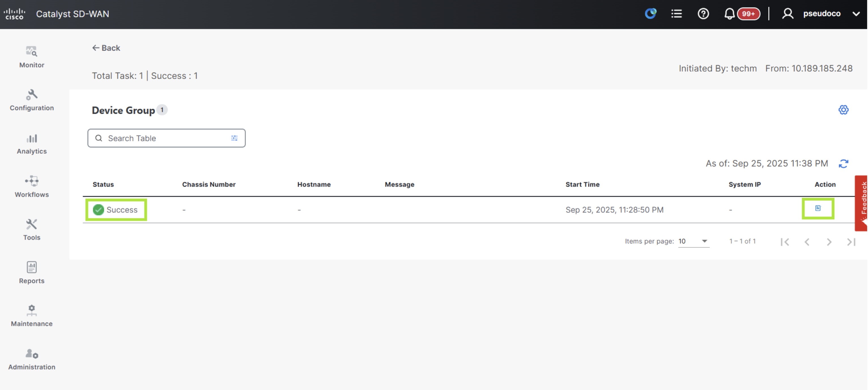
Task: Open the task list icon in header
Action: point(676,14)
